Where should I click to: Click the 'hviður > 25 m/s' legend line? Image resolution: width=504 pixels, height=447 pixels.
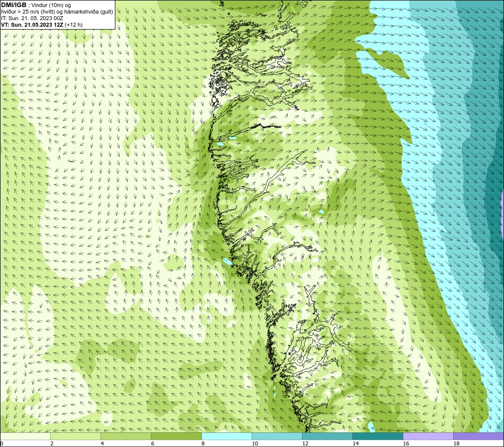pyautogui.click(x=57, y=12)
